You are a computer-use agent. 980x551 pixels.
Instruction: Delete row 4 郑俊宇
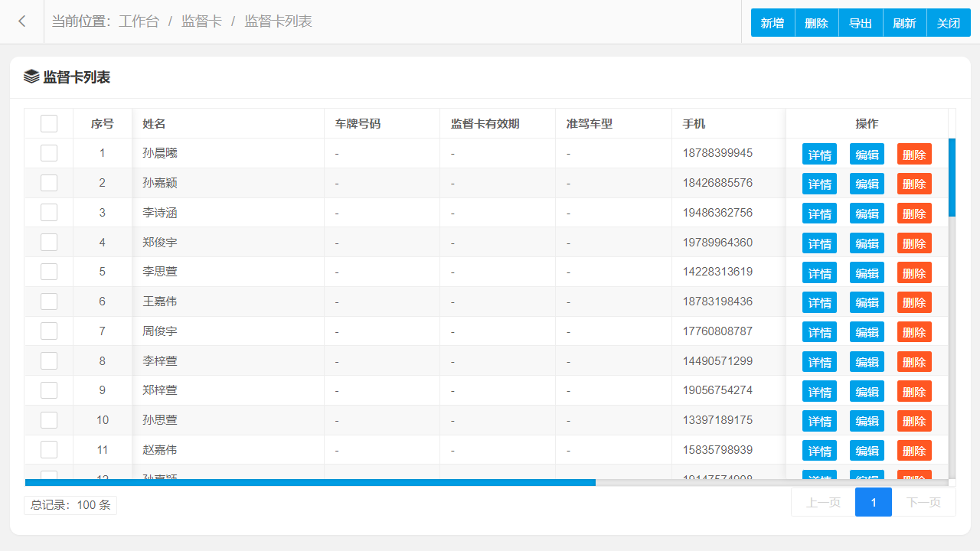(914, 243)
